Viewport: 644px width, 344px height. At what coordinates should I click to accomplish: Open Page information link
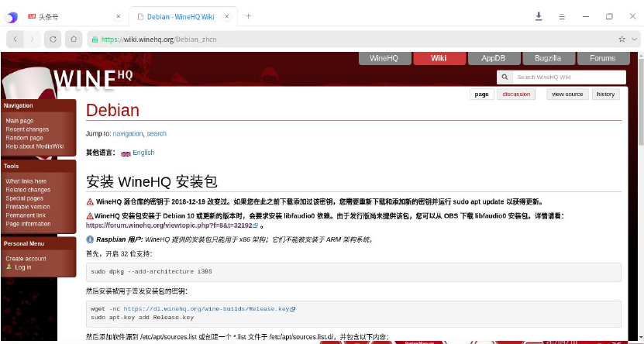(x=28, y=224)
